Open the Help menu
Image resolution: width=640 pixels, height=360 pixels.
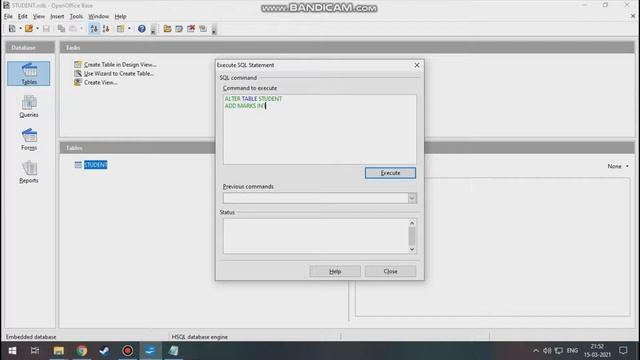[120, 16]
